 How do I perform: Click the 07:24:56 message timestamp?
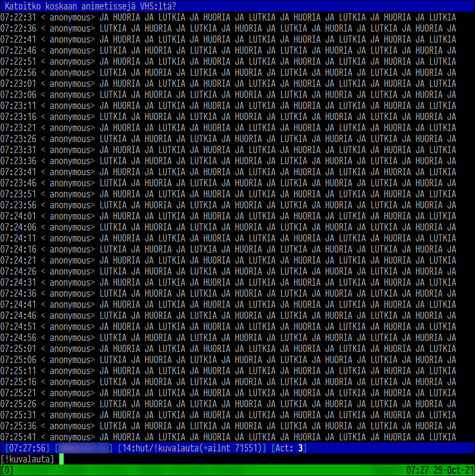coord(19,338)
